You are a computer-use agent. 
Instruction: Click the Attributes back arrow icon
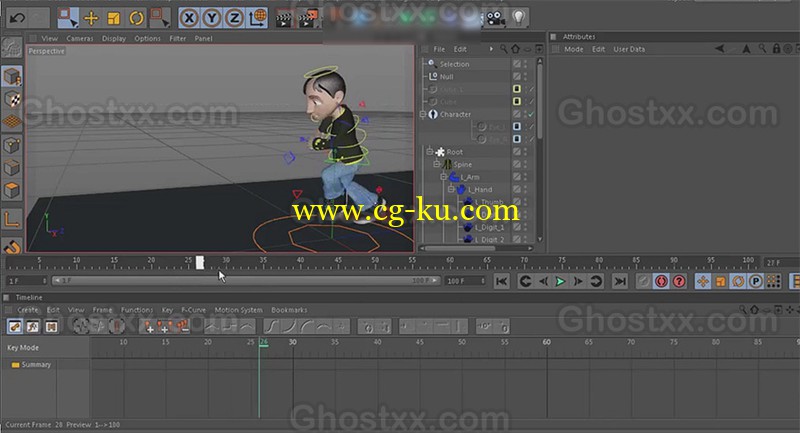coord(719,49)
